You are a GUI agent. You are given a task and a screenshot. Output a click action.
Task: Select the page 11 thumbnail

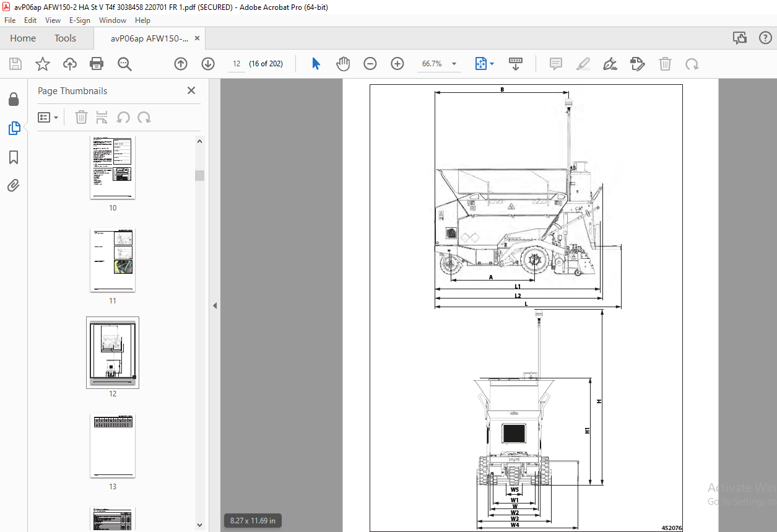click(113, 259)
